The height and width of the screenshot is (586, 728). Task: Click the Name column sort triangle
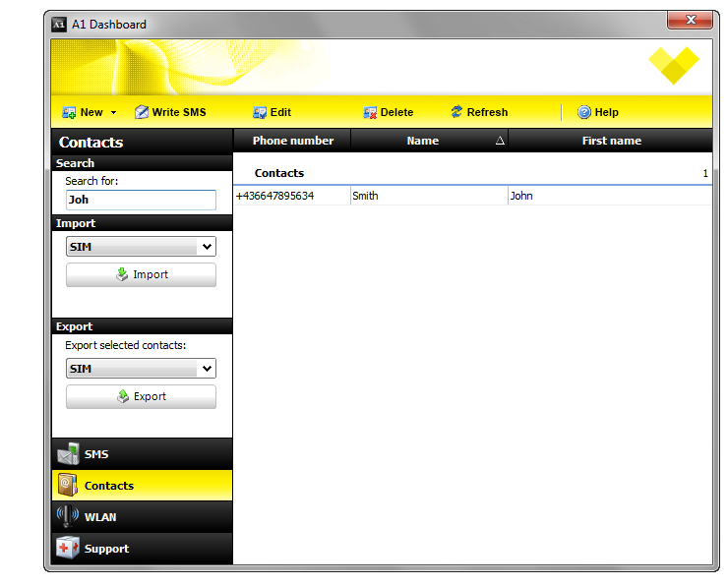tap(500, 141)
